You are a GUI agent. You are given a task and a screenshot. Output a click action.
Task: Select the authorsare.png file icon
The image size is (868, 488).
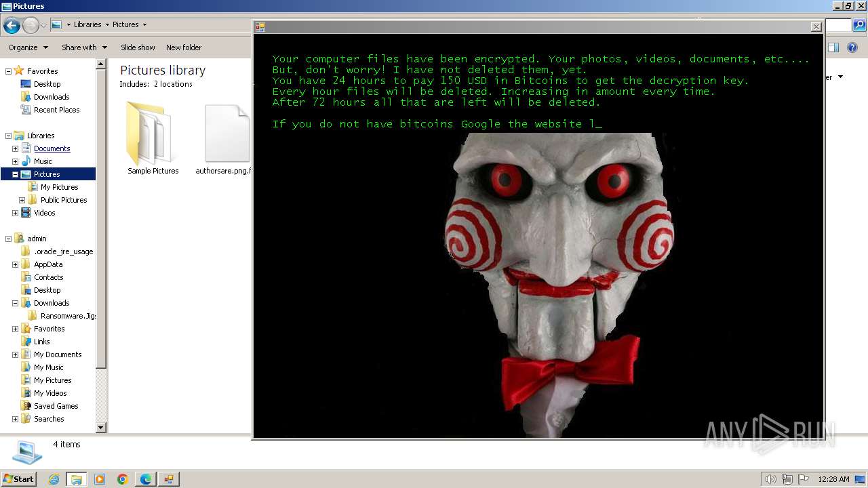click(x=227, y=134)
